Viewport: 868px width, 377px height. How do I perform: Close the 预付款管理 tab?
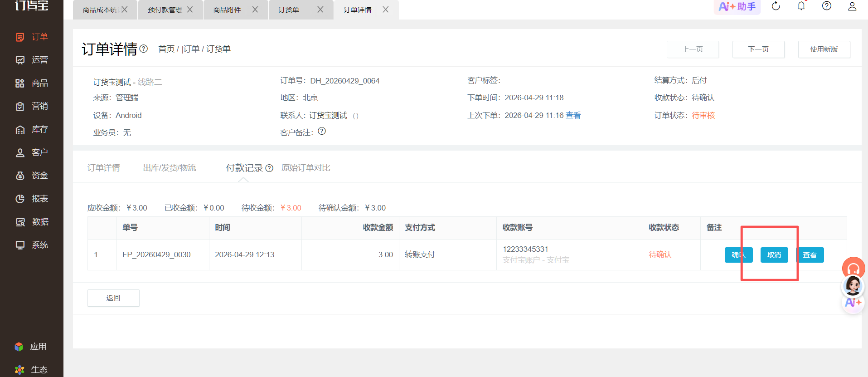click(x=190, y=10)
